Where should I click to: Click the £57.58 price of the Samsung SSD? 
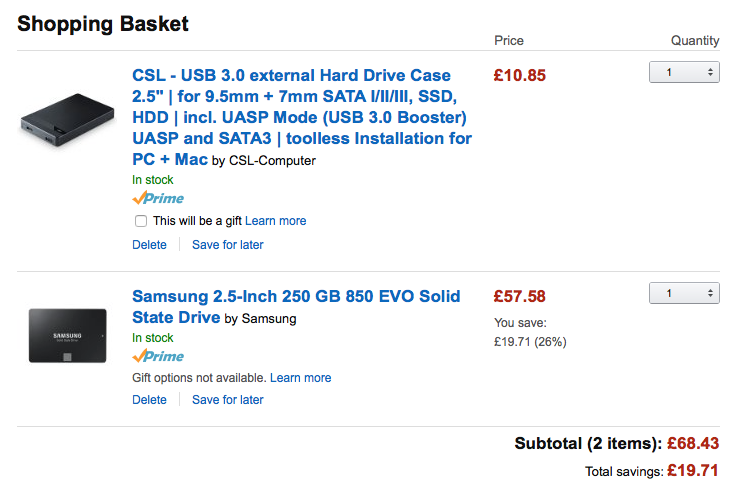(519, 296)
